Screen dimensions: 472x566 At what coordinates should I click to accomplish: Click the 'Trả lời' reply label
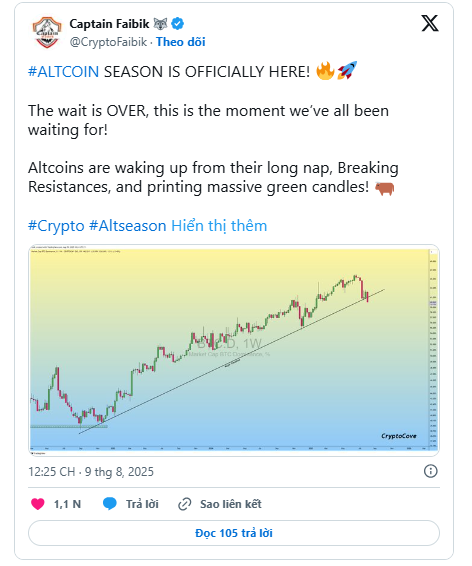[142, 504]
